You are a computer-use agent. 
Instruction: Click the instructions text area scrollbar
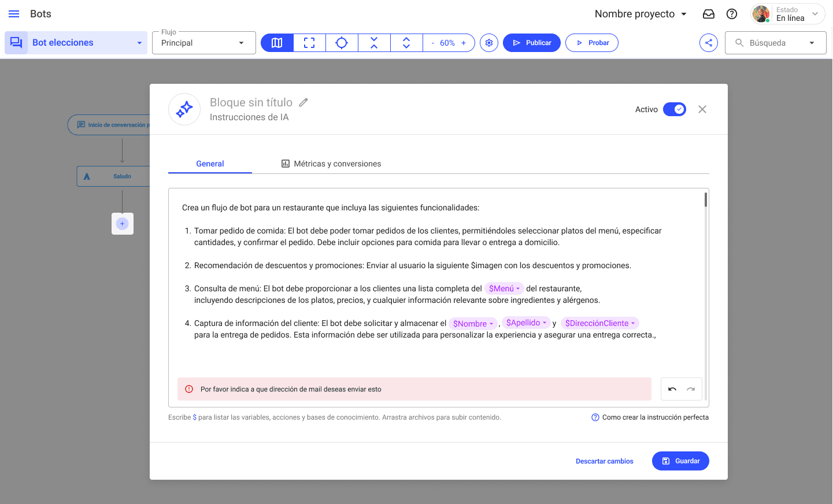tap(706, 200)
